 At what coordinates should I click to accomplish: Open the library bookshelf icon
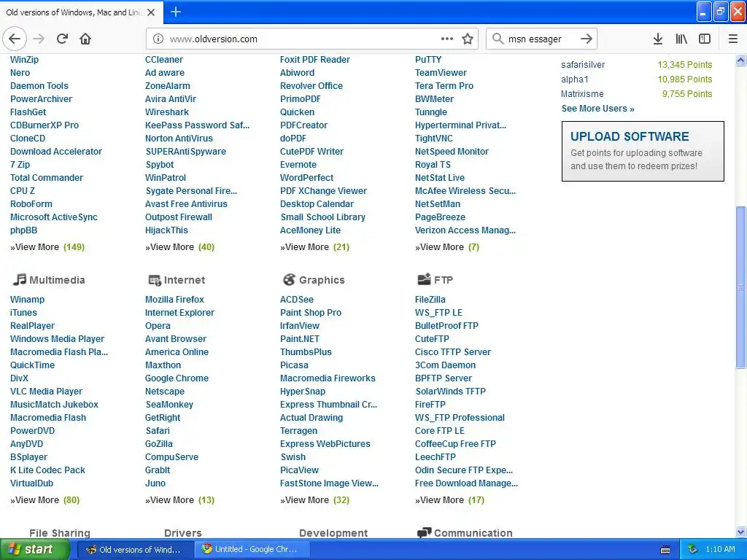pyautogui.click(x=681, y=39)
